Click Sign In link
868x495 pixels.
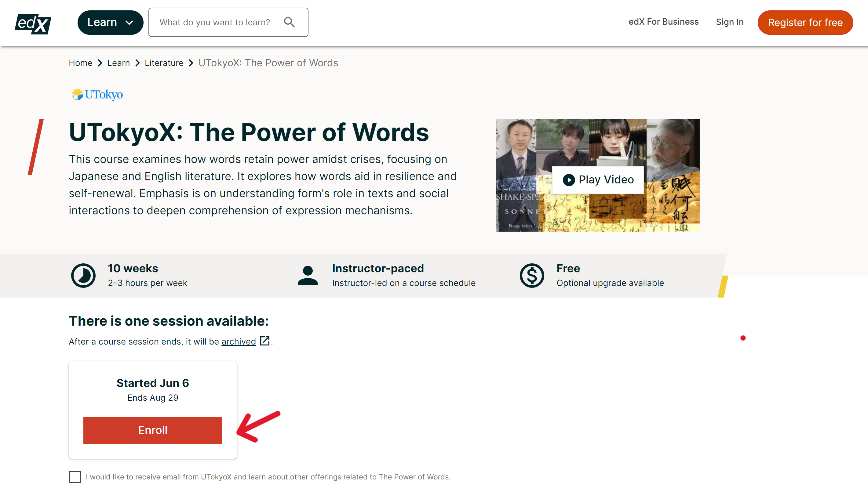pyautogui.click(x=730, y=22)
